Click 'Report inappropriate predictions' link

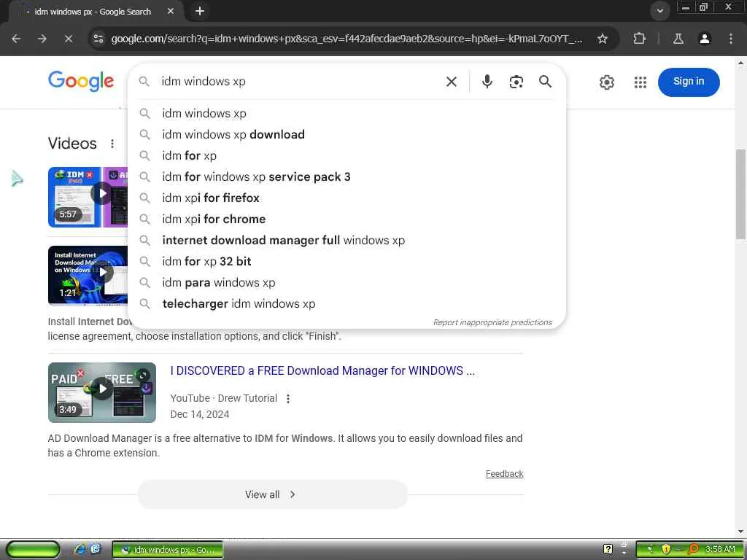[492, 322]
